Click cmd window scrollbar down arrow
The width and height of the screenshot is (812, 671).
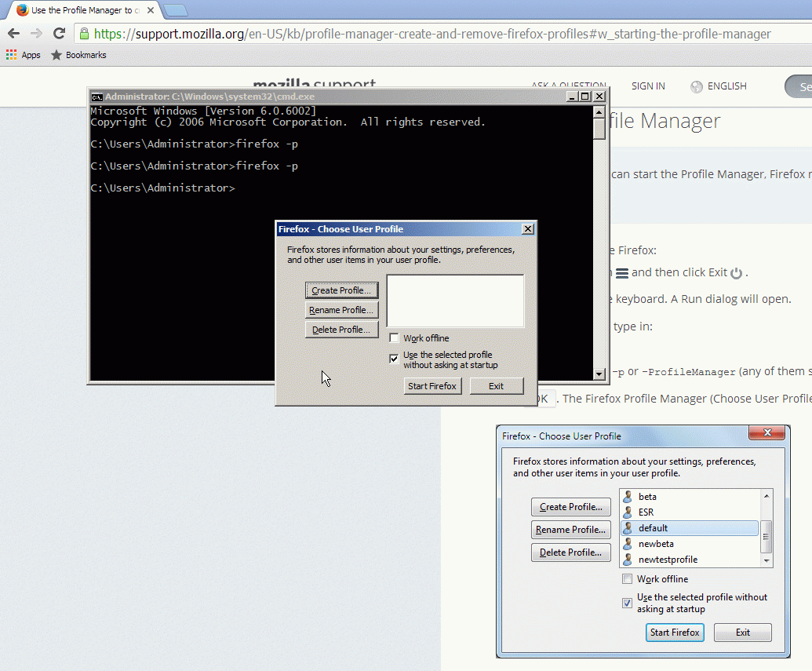(x=599, y=374)
